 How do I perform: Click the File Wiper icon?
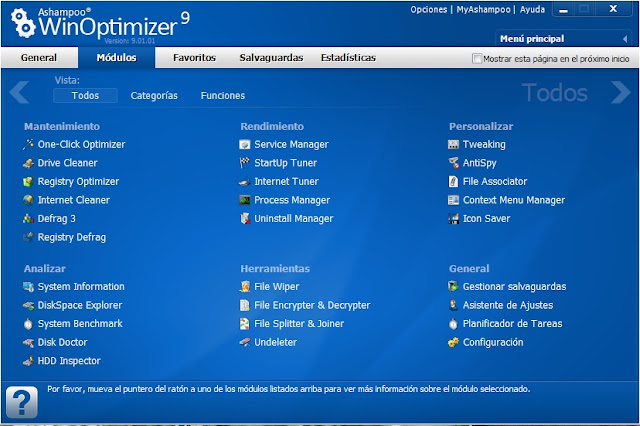[244, 286]
